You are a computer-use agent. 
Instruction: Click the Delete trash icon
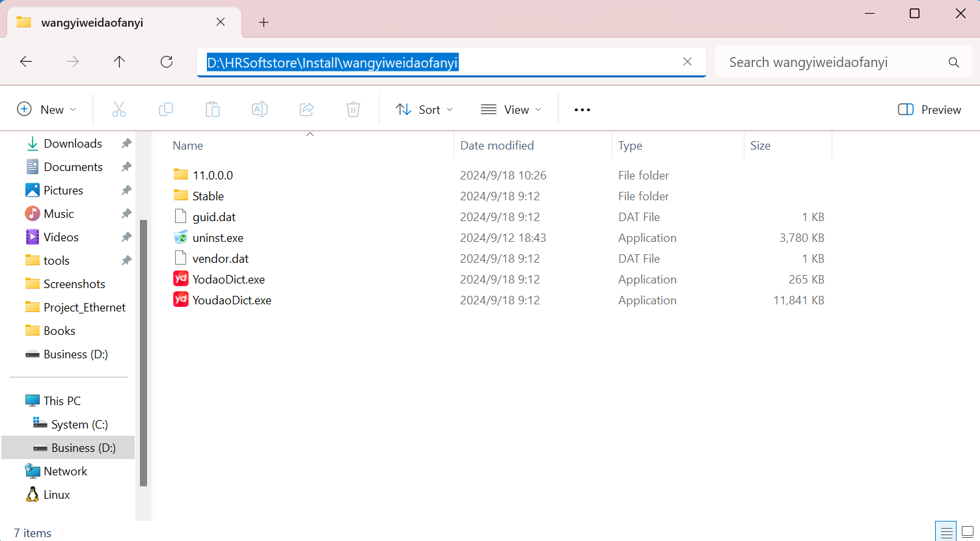(353, 109)
